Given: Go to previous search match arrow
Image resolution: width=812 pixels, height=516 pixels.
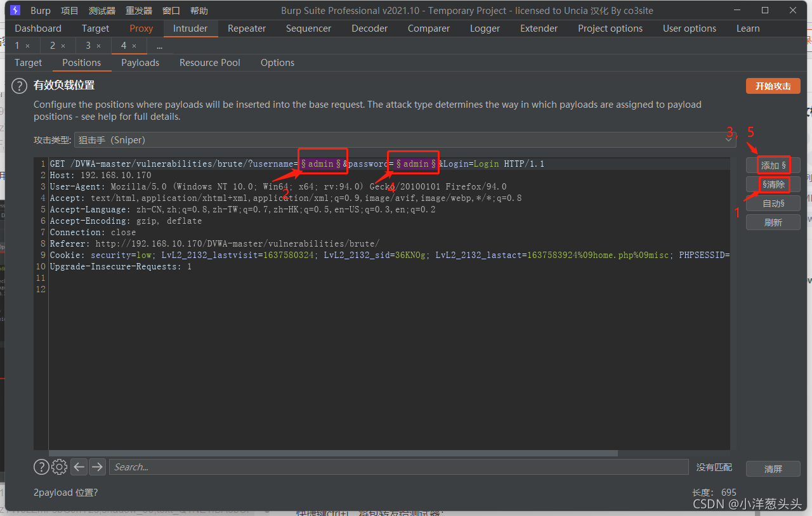Looking at the screenshot, I should click(x=79, y=467).
